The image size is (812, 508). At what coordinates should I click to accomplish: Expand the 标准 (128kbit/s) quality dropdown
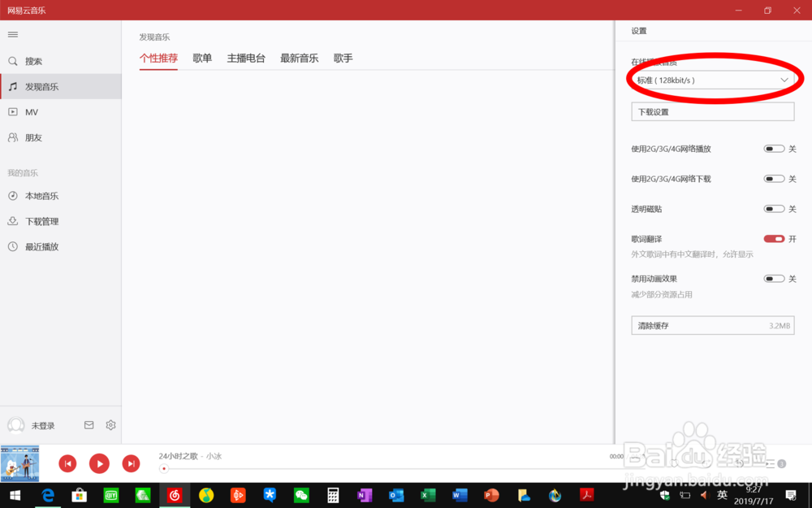coord(713,80)
